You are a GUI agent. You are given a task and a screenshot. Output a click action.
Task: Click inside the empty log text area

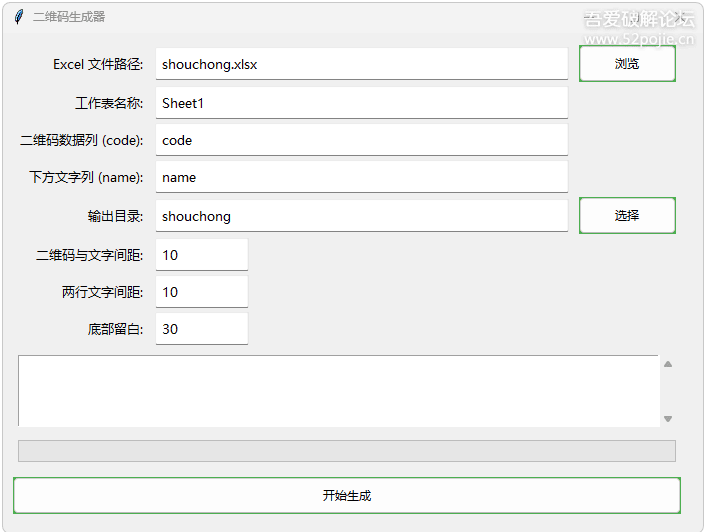coord(338,391)
